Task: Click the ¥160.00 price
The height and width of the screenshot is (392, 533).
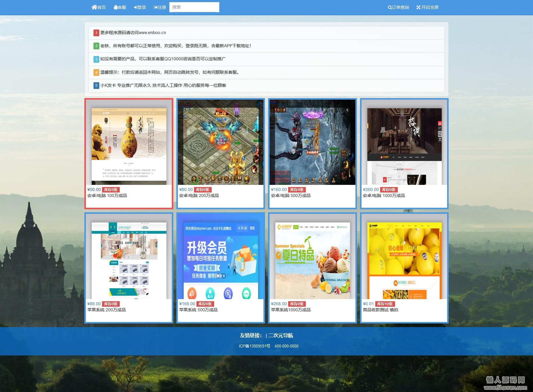Action: pyautogui.click(x=279, y=190)
